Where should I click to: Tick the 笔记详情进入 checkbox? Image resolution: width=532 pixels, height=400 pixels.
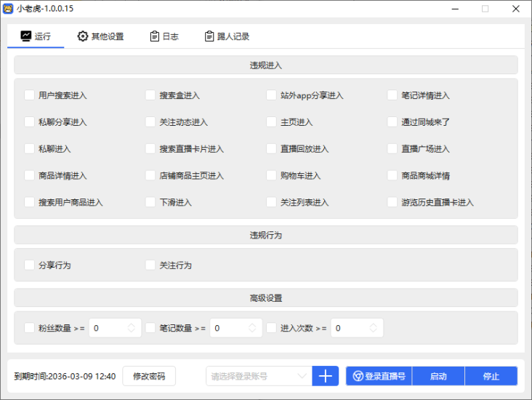(392, 95)
